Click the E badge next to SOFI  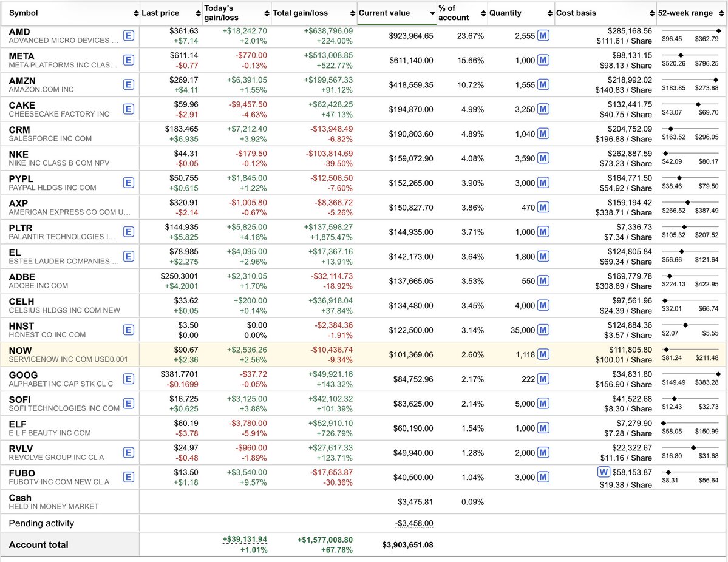click(129, 404)
